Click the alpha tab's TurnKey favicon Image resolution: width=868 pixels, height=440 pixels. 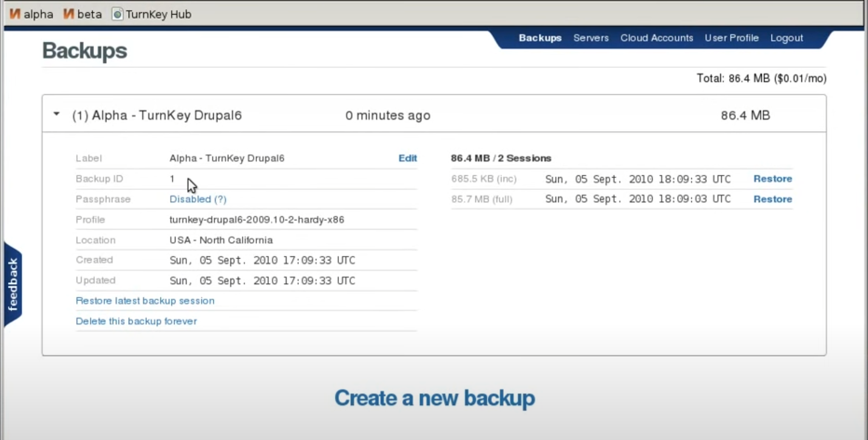15,13
